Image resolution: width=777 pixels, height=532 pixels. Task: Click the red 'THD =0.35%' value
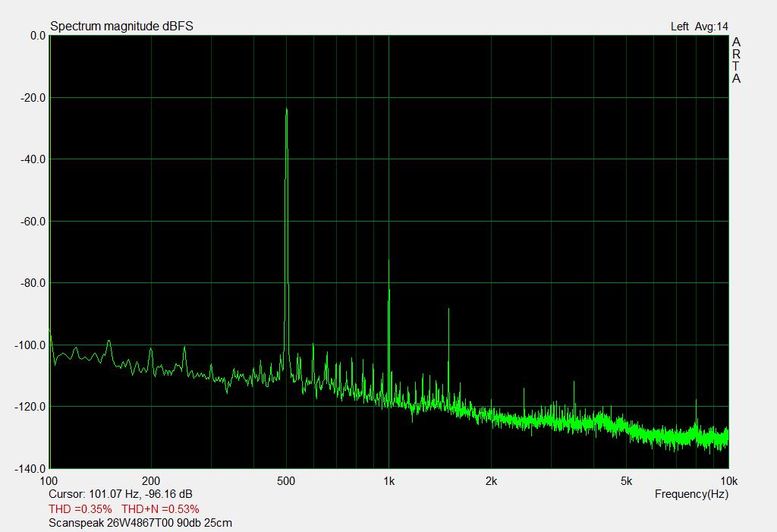tap(80, 508)
